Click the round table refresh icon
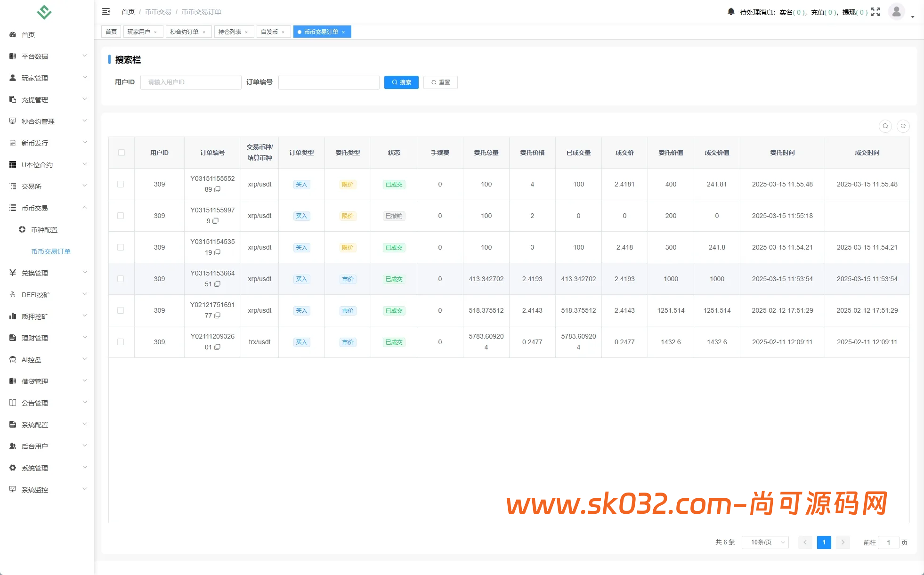This screenshot has height=575, width=924. 903,126
